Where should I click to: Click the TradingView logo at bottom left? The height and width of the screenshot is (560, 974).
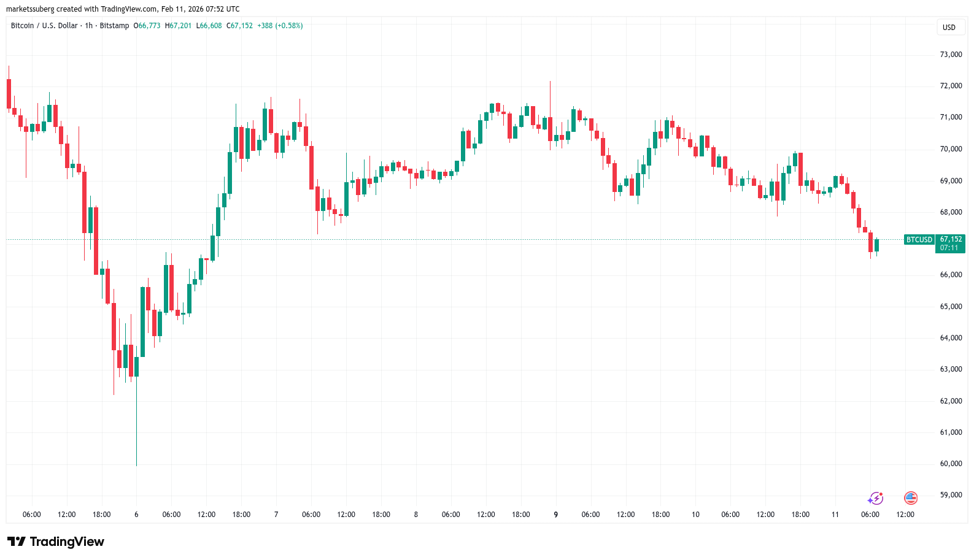point(56,542)
